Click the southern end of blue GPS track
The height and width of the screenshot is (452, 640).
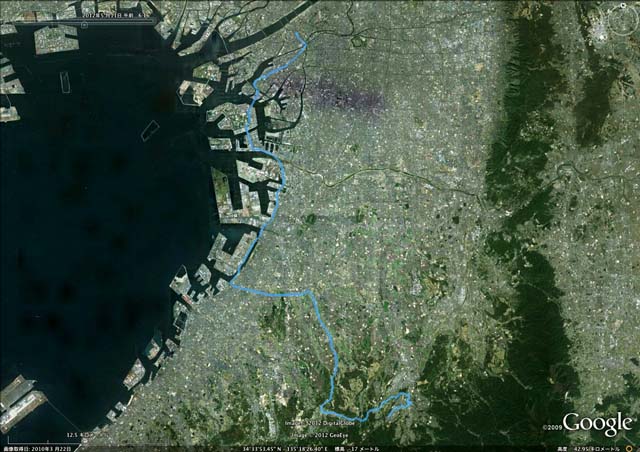388,417
